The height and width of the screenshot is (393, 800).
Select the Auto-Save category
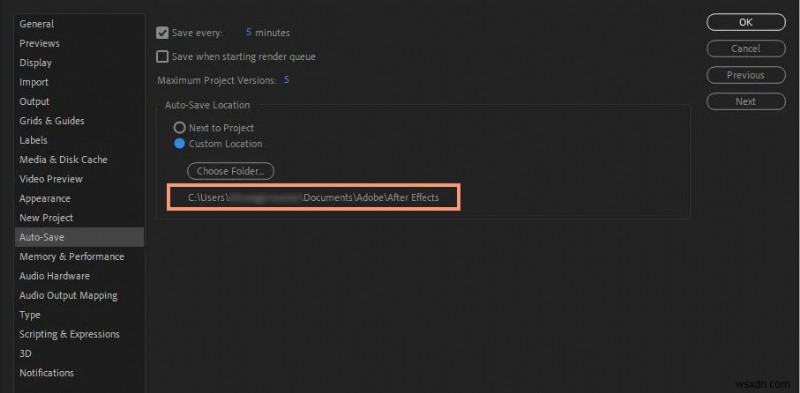coord(79,237)
